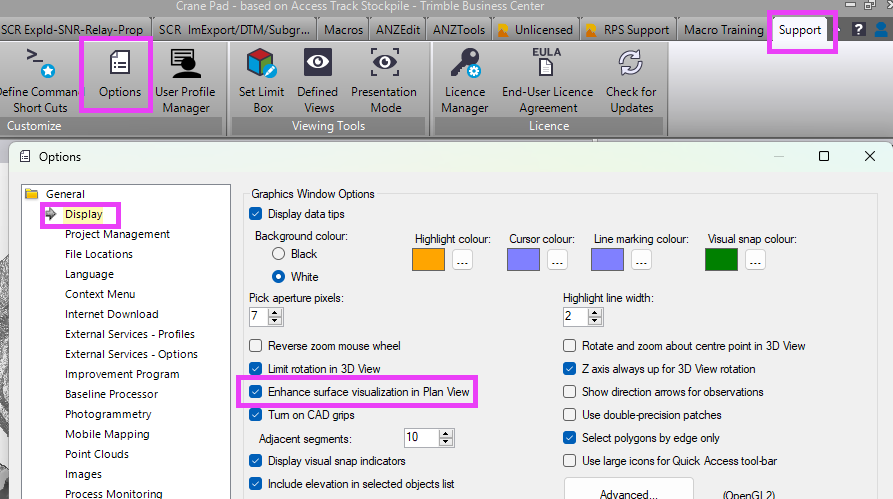The width and height of the screenshot is (893, 499).
Task: View End-User Licence Agreement
Action: click(x=547, y=80)
